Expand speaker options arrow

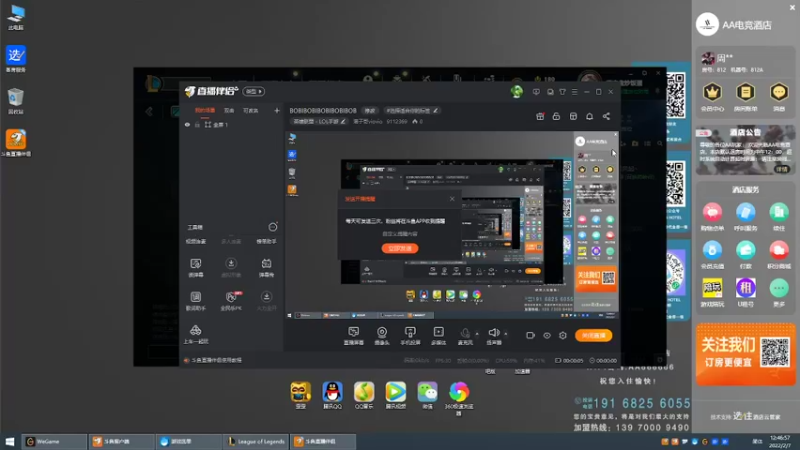pyautogui.click(x=506, y=334)
